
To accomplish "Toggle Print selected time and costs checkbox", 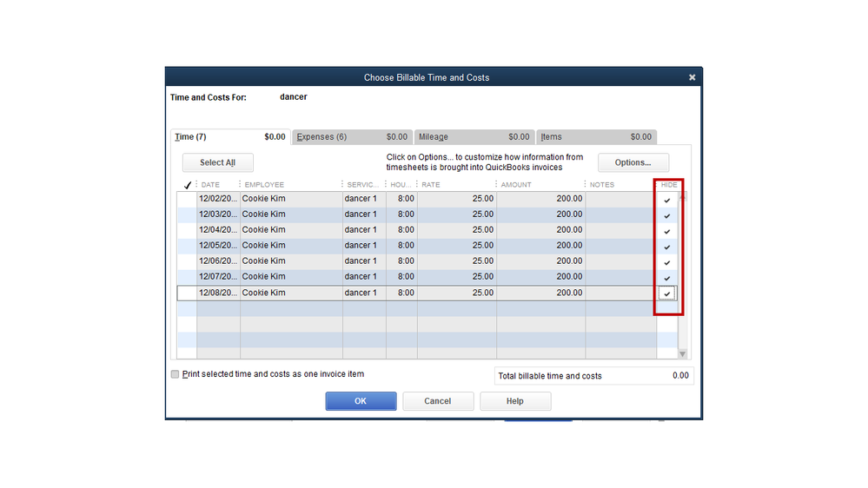I will pyautogui.click(x=175, y=374).
